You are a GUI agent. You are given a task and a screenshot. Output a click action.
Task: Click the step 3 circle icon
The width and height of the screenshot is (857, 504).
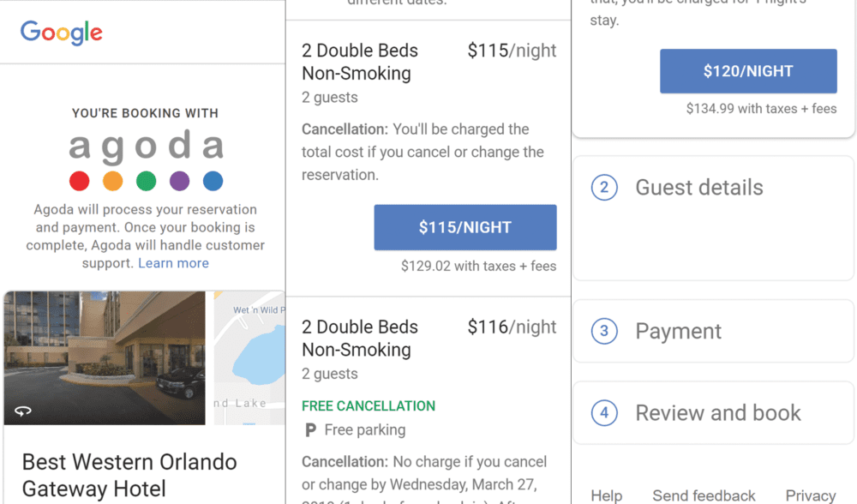point(604,331)
